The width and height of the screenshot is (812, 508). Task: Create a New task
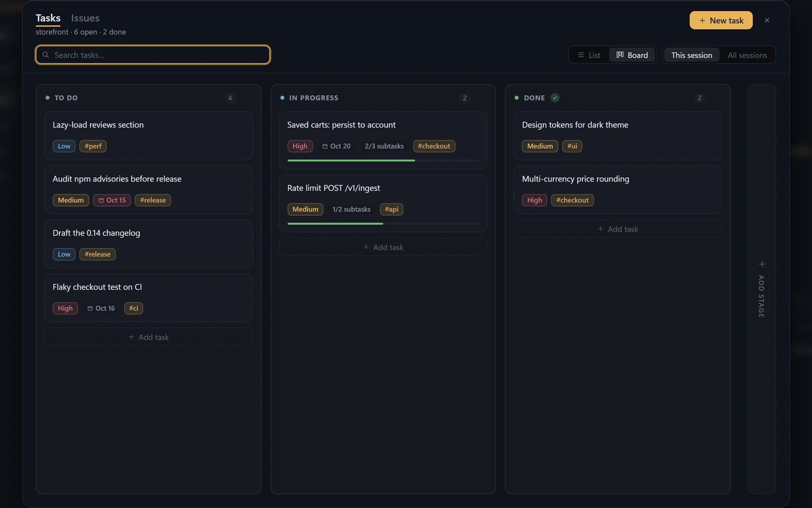tap(721, 20)
